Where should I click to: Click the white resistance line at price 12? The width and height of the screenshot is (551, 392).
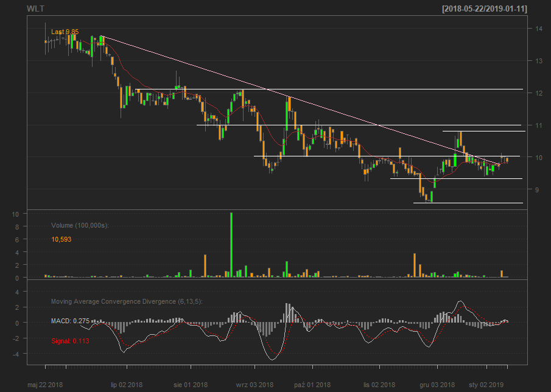click(x=329, y=89)
